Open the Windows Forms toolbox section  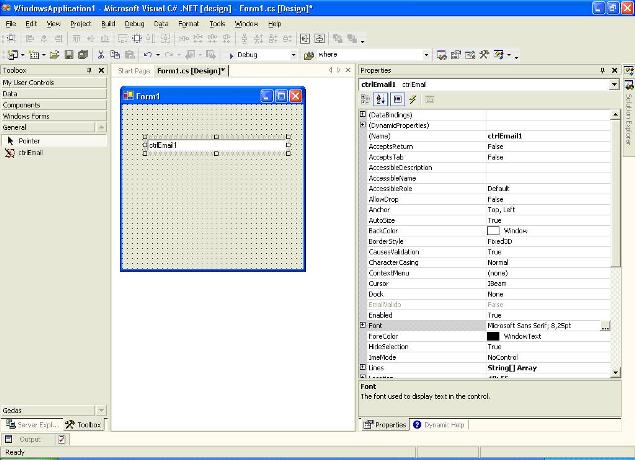coord(54,116)
